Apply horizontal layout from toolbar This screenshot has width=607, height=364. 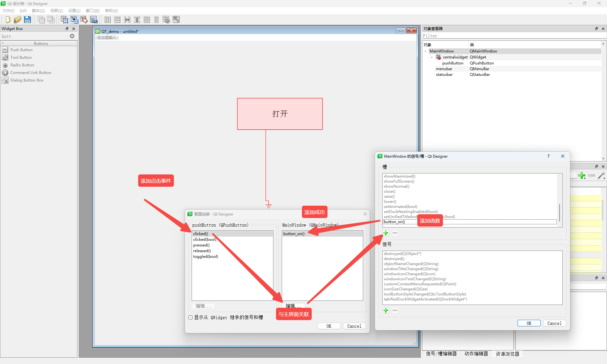107,20
